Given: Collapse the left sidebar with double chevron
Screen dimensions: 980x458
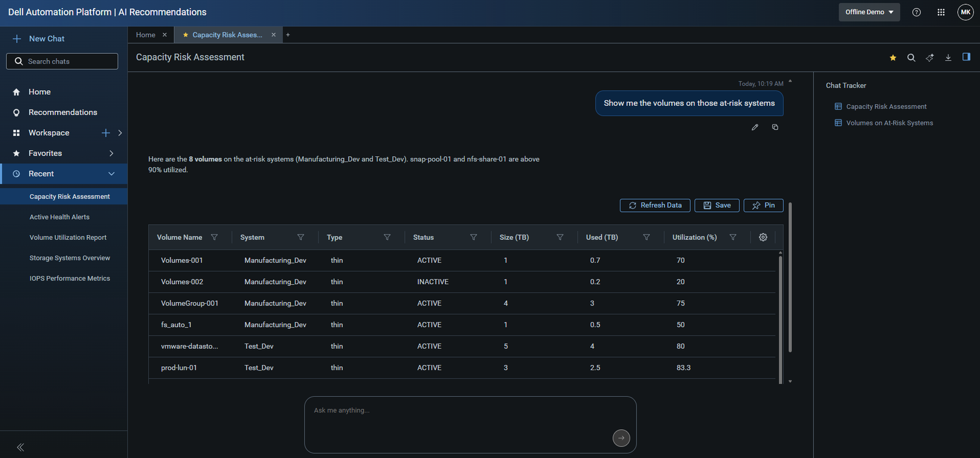Looking at the screenshot, I should (x=20, y=448).
